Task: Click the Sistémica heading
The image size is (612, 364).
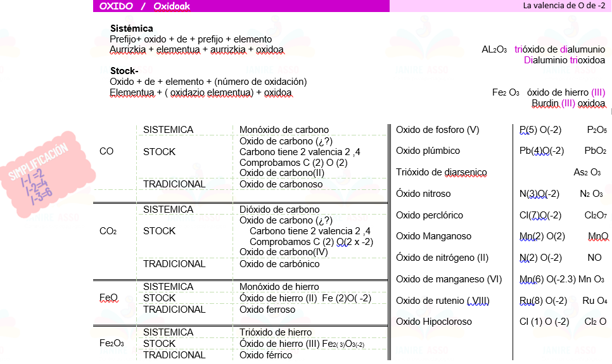Action: coord(131,28)
